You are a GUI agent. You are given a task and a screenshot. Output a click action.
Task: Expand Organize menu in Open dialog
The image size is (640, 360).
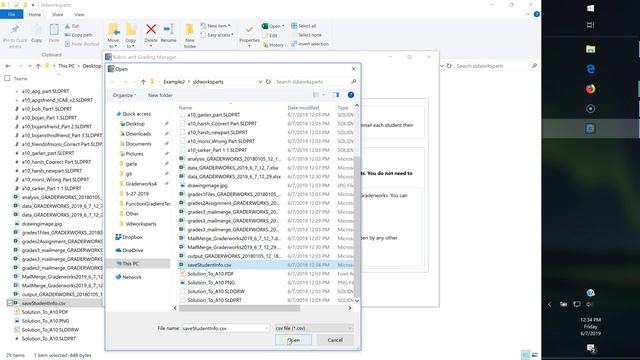[x=124, y=95]
